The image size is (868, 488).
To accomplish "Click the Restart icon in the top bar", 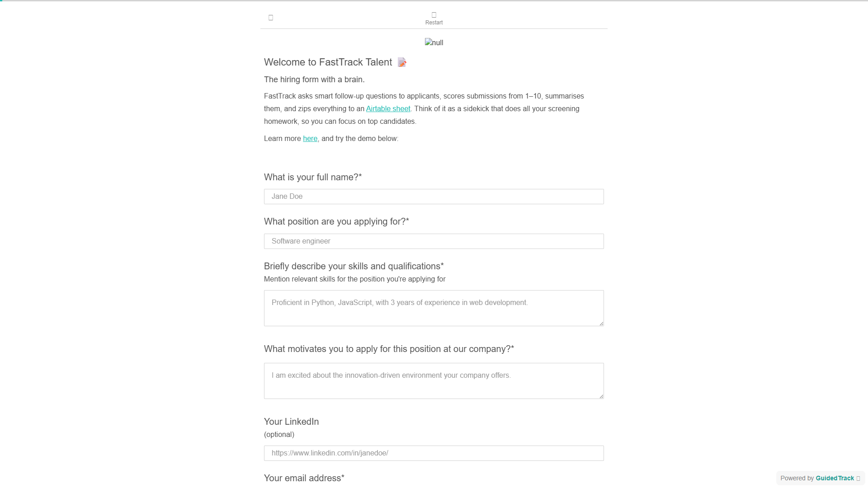I will point(434,14).
